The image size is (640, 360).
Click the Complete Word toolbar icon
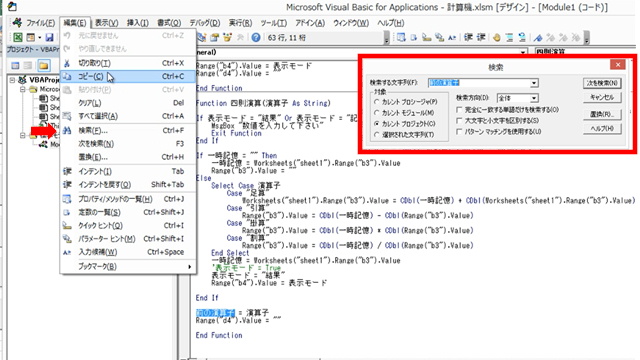pos(452,38)
